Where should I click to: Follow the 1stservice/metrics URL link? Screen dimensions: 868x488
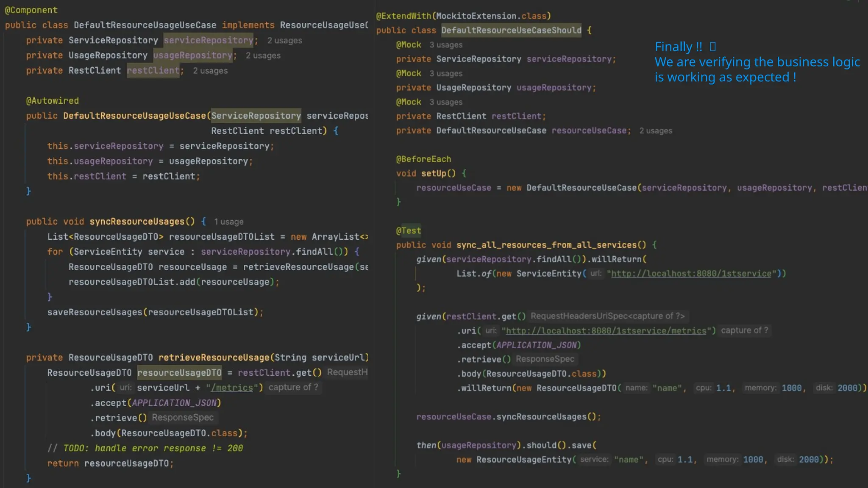coord(606,331)
